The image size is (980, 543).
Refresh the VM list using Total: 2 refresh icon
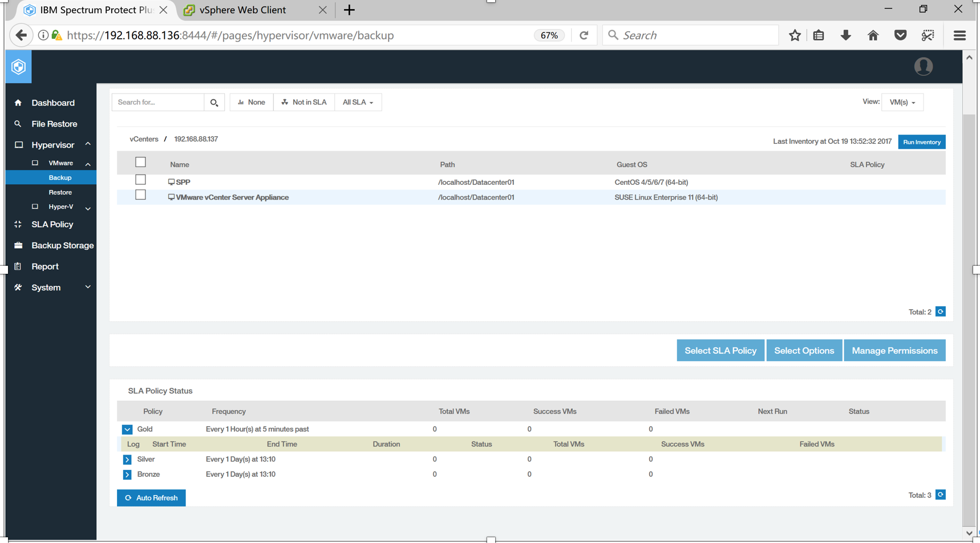[941, 312]
